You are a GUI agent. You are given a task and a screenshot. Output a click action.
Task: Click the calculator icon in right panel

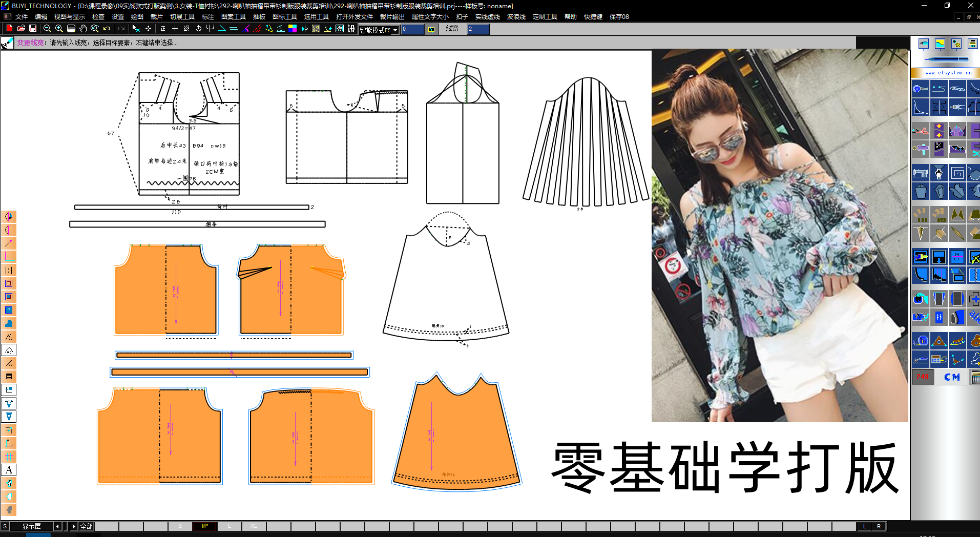coord(975,377)
